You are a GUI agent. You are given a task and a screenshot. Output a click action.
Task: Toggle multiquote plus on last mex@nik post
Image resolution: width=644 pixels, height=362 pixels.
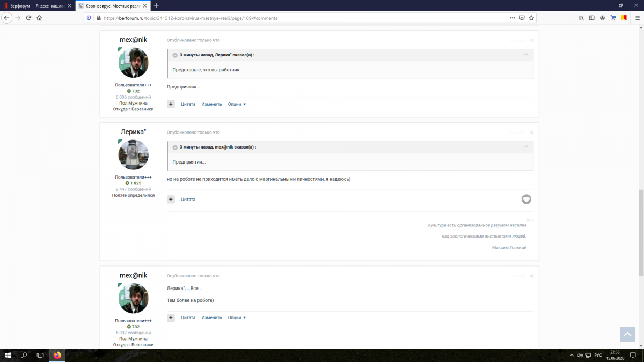pos(171,317)
